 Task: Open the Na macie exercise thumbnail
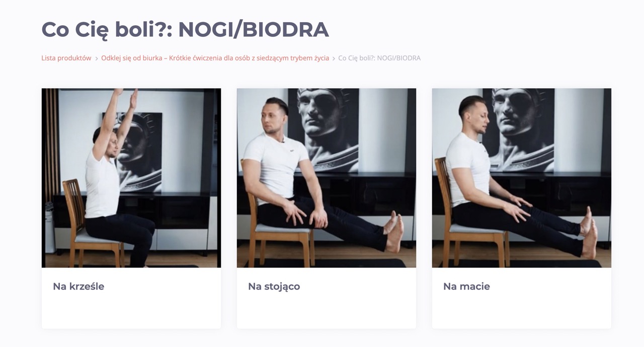[x=522, y=178]
